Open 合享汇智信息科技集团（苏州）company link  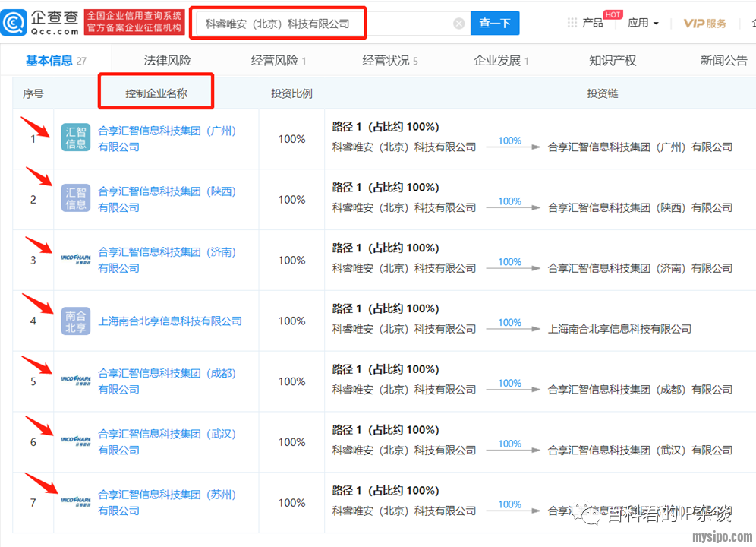click(x=167, y=495)
